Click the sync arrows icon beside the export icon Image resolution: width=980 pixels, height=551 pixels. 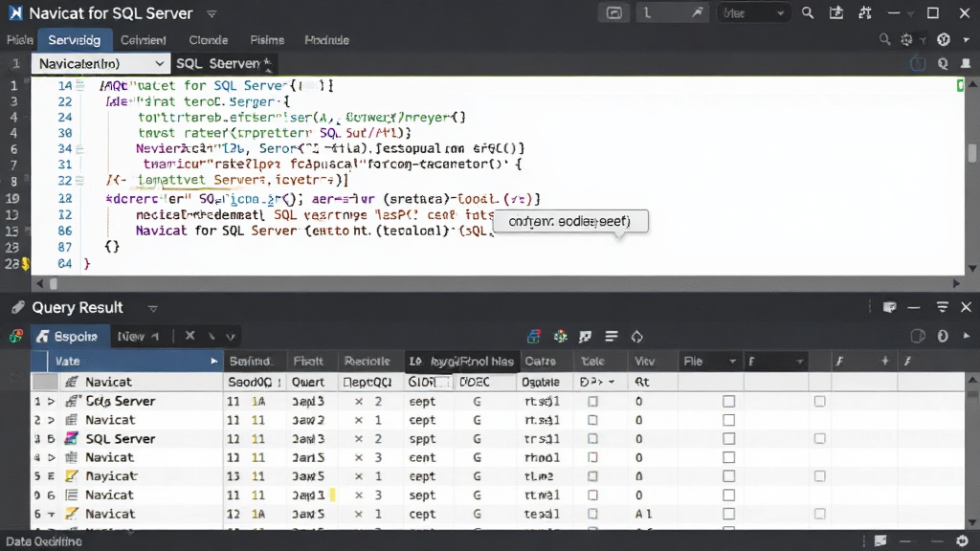865,13
